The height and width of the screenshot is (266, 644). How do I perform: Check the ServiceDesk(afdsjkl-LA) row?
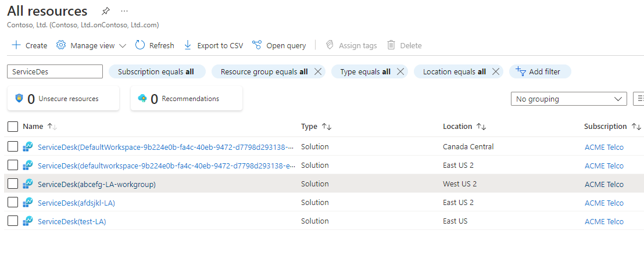click(13, 202)
